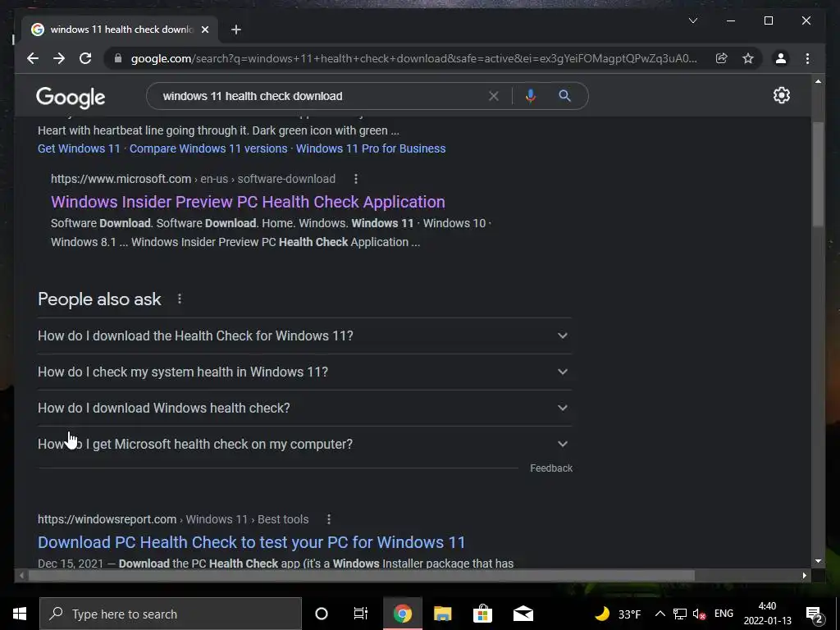
Task: Click the vertical scrollbar thumb
Action: tap(818, 175)
